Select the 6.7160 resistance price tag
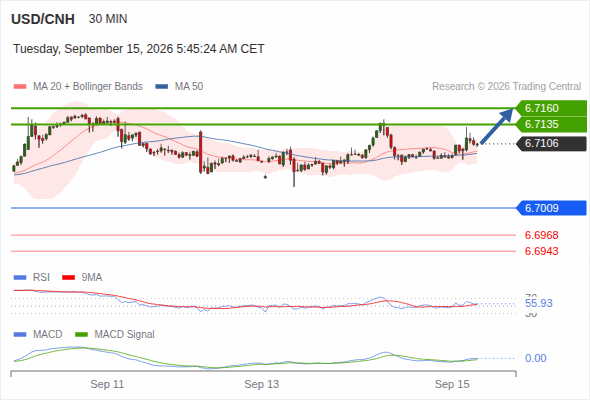 point(551,108)
